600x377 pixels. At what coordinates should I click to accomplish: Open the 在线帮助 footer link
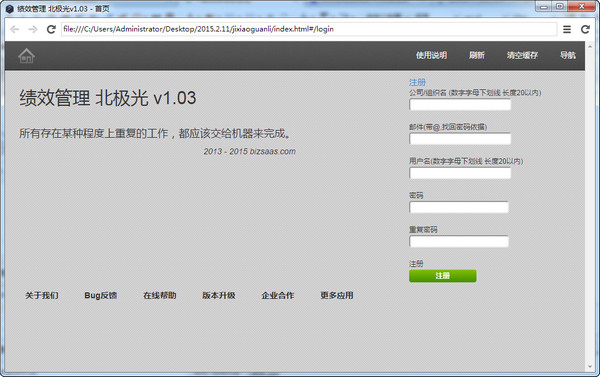click(x=160, y=295)
